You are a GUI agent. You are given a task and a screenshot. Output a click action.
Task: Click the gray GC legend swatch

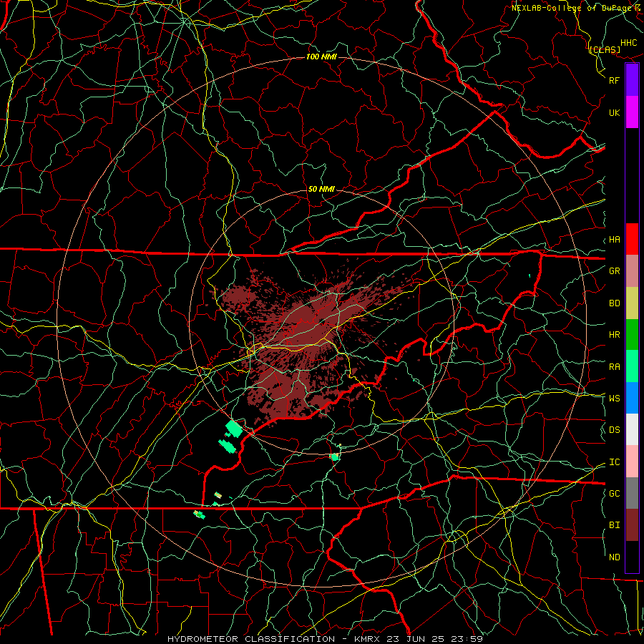pyautogui.click(x=632, y=493)
